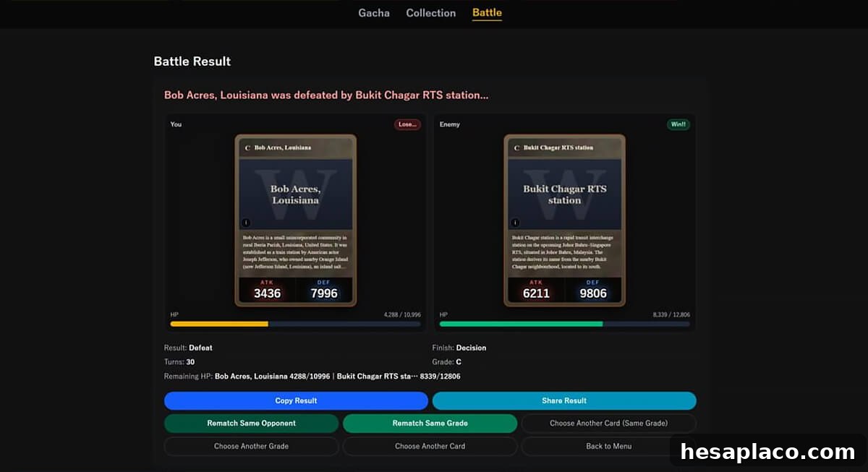Click the "Grade: C" text
The image size is (868, 472).
[x=447, y=362]
